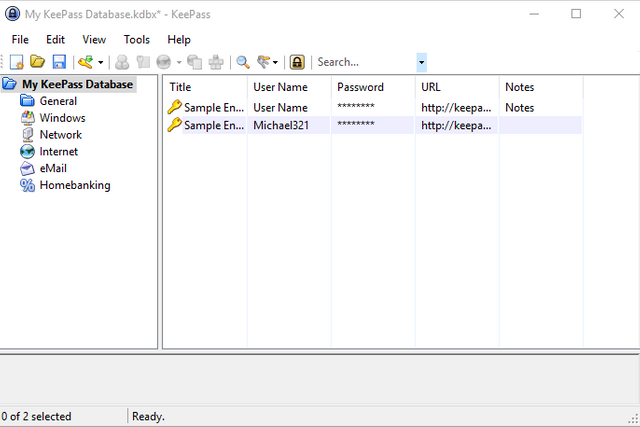Sort by the Password column header
640x427 pixels.
[373, 87]
